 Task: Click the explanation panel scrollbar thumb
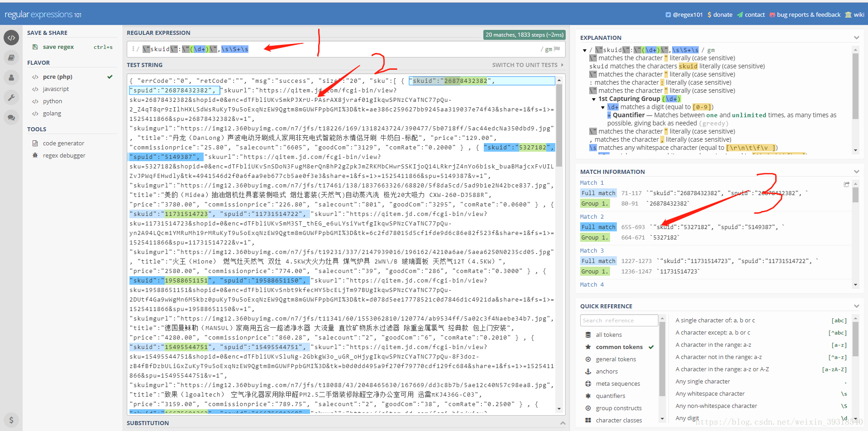855,86
